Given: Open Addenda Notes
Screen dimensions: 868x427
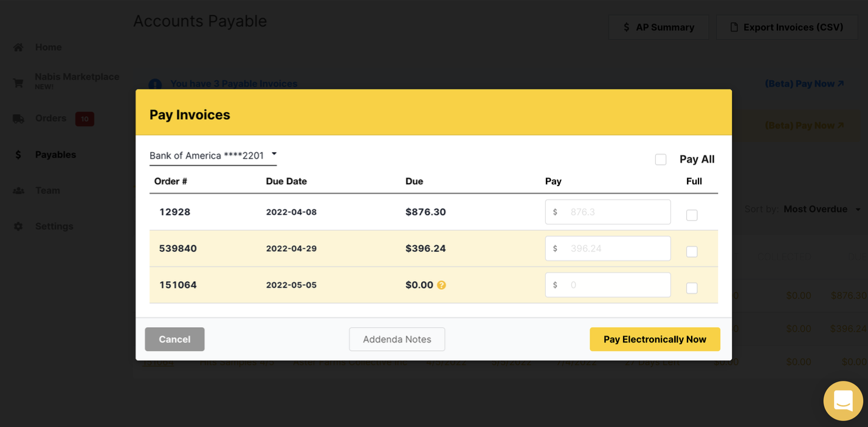Looking at the screenshot, I should click(x=397, y=339).
